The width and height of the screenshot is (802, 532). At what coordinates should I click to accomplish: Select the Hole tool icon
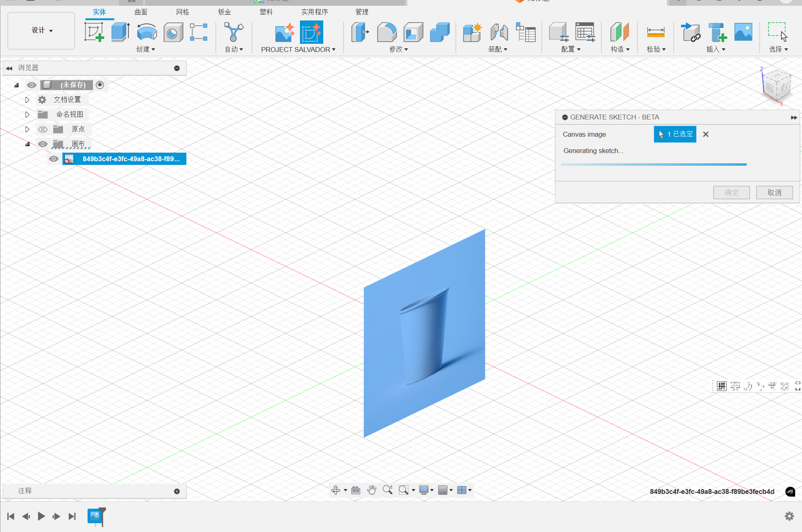coord(173,32)
